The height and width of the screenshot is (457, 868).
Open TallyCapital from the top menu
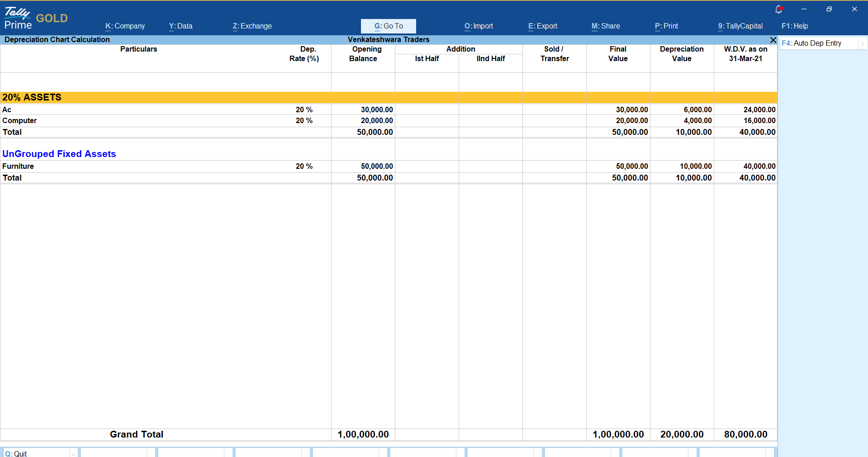pos(740,26)
